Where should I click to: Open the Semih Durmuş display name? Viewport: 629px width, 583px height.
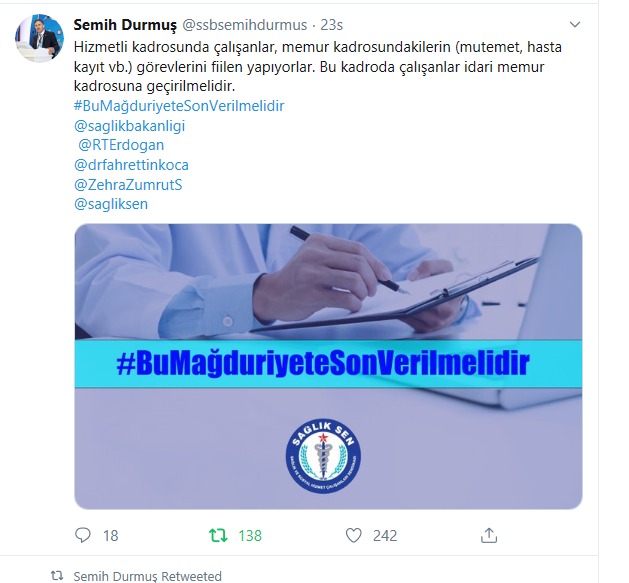click(x=125, y=25)
